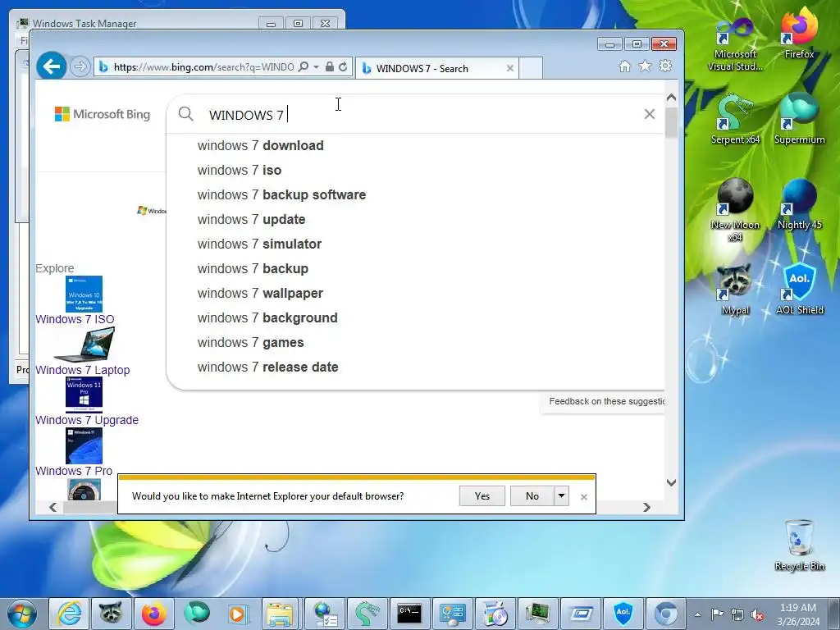Click the muted volume tray icon

(757, 614)
